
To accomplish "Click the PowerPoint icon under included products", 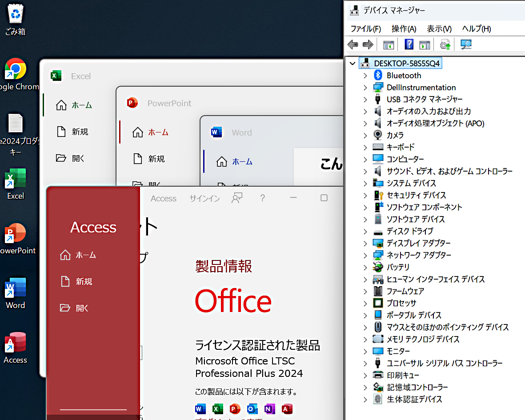I will point(235,408).
